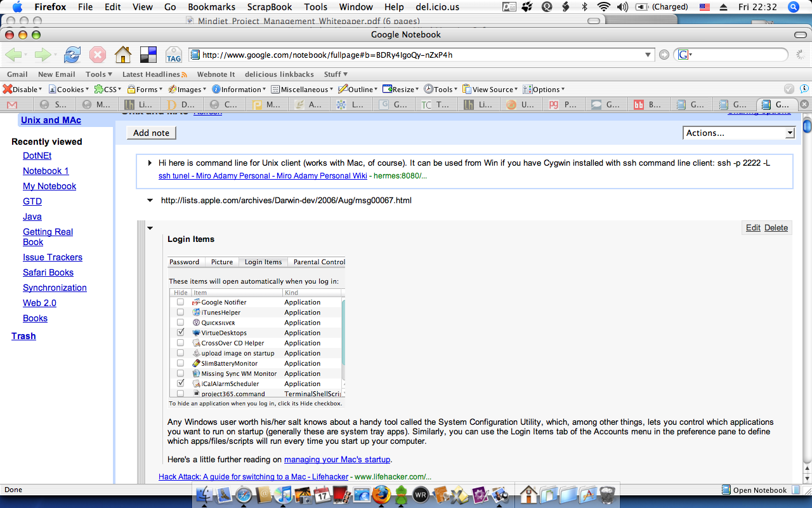Expand the Unix client command line note
The height and width of the screenshot is (508, 812).
click(x=150, y=163)
